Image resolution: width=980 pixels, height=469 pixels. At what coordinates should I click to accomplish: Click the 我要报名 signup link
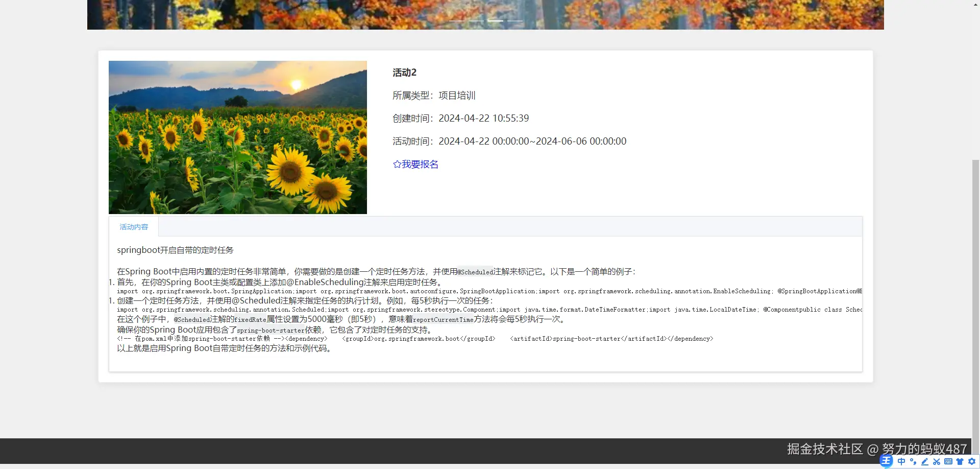point(420,164)
